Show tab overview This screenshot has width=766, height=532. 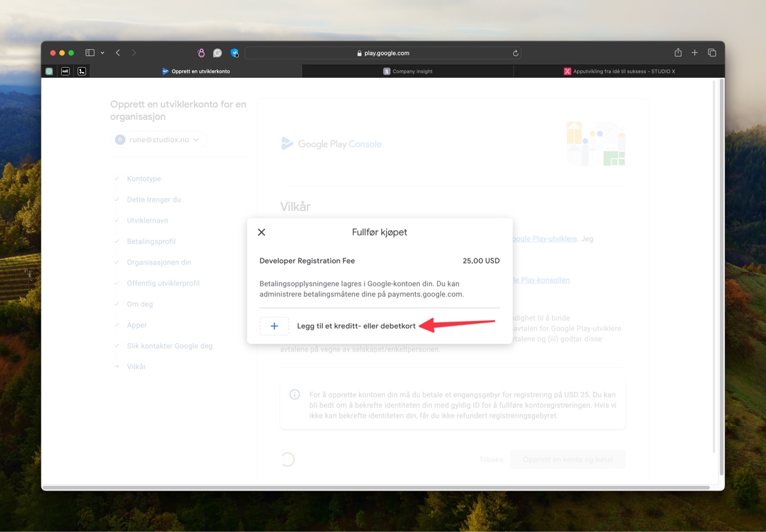[712, 53]
